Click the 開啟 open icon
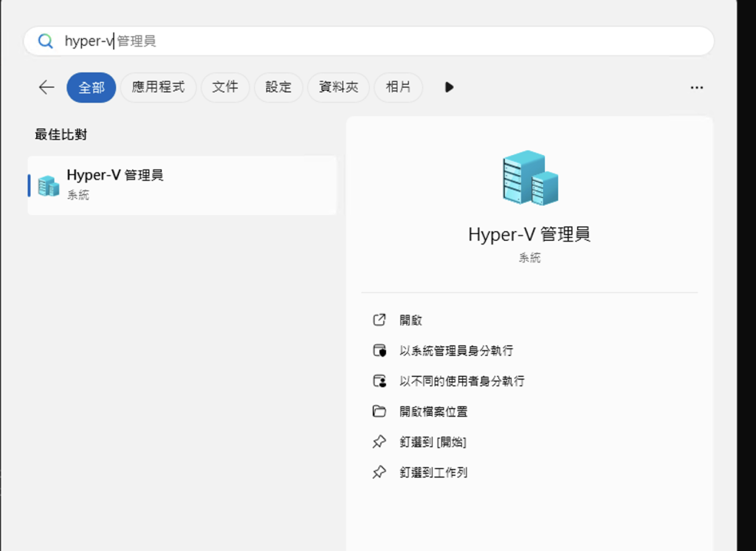Screen dimensions: 756x551 point(379,320)
